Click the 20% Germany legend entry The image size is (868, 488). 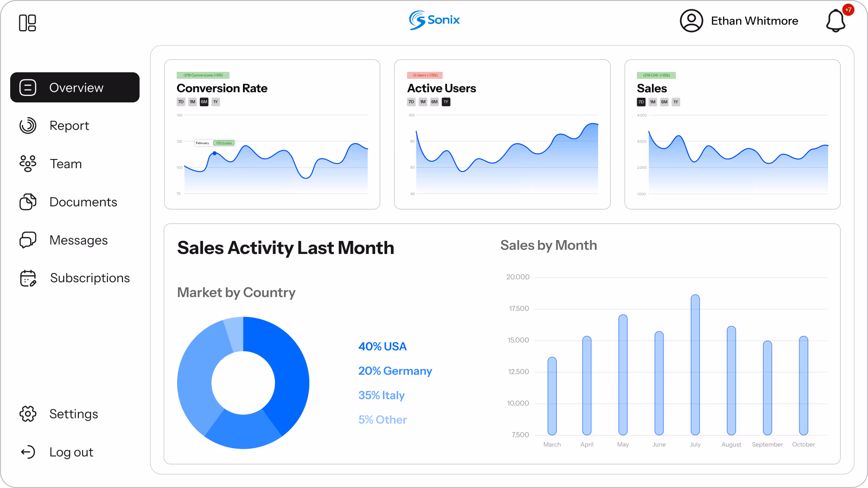(395, 371)
